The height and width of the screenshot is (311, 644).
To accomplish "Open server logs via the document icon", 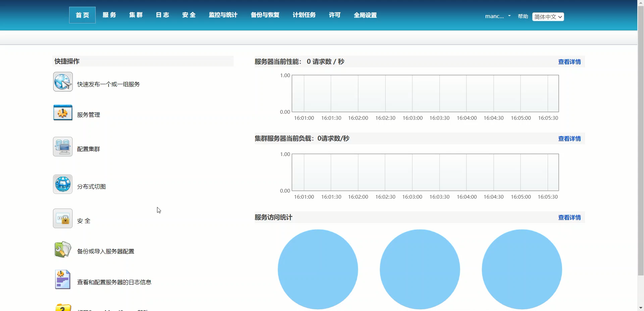I will [x=62, y=279].
